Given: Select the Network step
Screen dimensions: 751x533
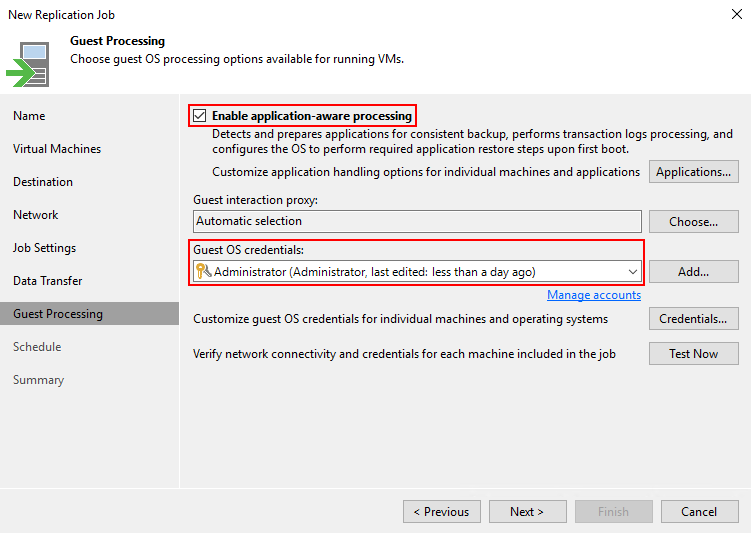Looking at the screenshot, I should [x=36, y=215].
